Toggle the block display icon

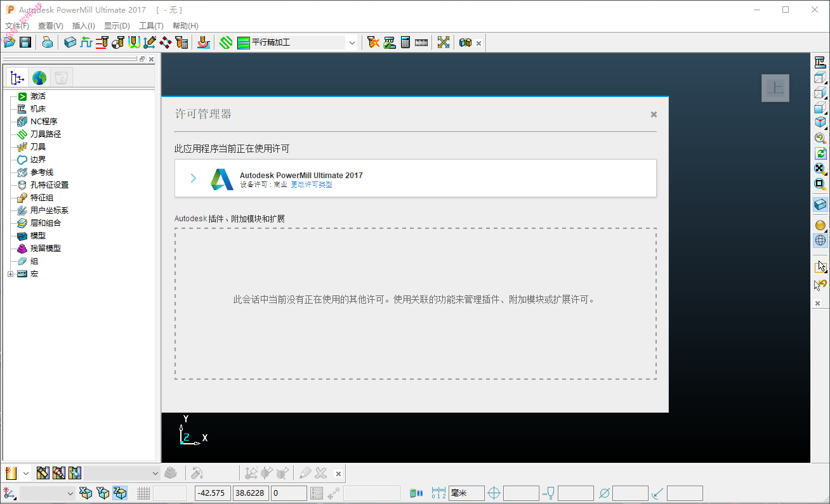click(820, 205)
